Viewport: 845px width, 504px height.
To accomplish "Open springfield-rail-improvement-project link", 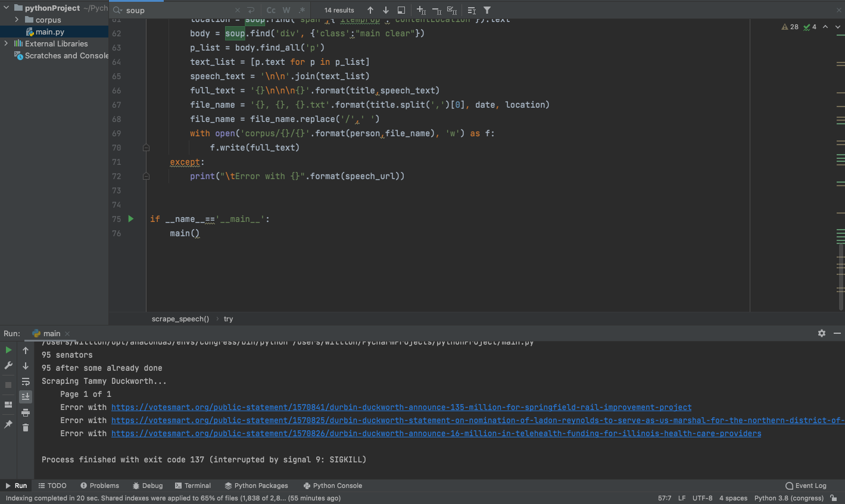I will [401, 408].
